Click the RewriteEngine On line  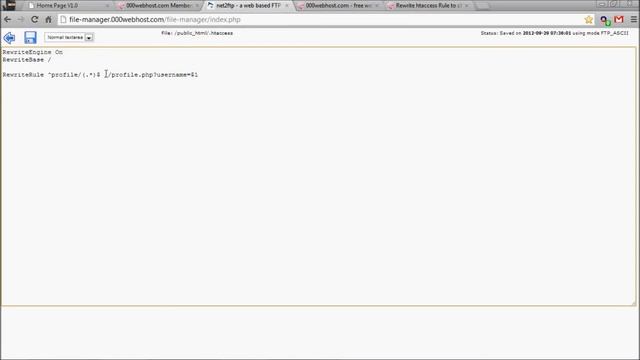(x=33, y=52)
